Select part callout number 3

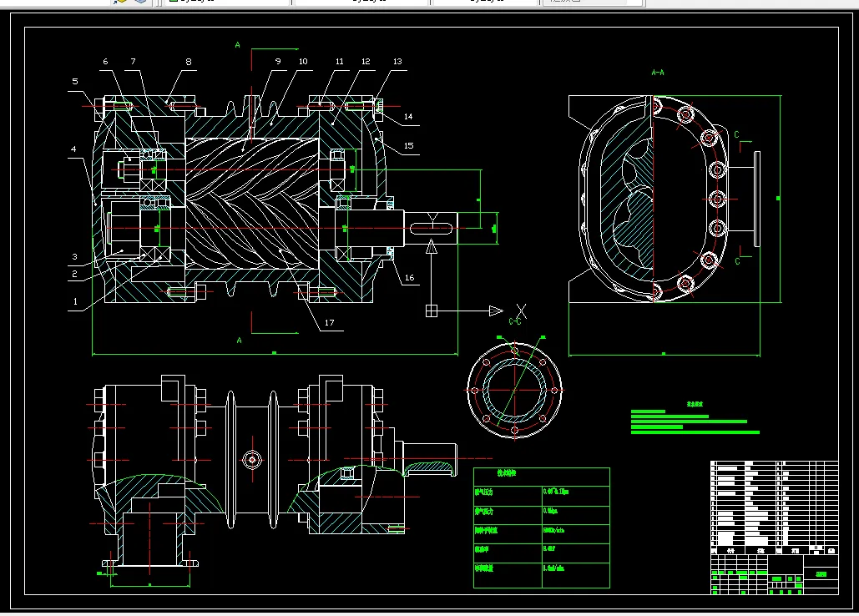pos(74,256)
